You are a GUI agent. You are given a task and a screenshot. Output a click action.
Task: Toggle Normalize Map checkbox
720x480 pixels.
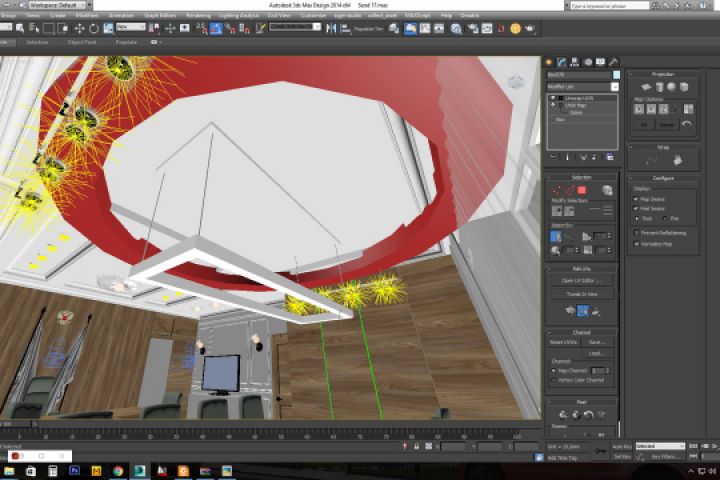(x=636, y=244)
